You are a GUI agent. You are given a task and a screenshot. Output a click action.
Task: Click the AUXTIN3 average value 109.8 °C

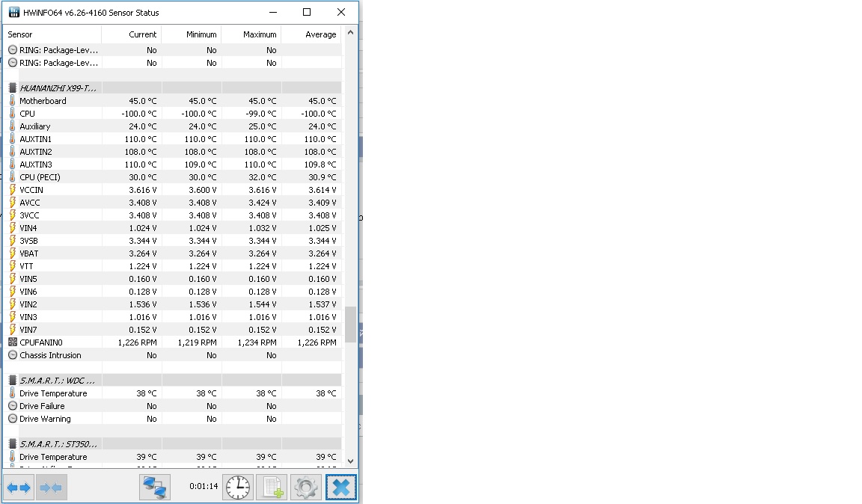point(320,165)
